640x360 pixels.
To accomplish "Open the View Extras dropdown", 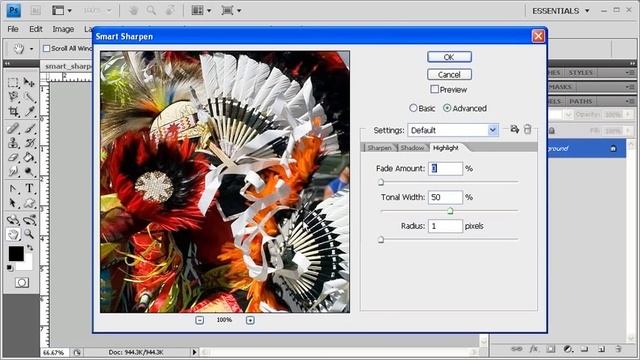I will (62, 11).
